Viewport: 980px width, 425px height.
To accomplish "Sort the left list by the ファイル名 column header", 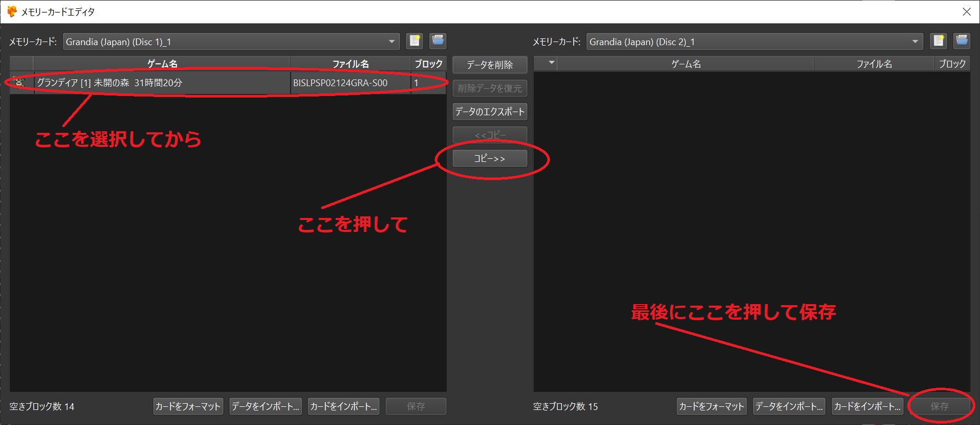I will (350, 64).
